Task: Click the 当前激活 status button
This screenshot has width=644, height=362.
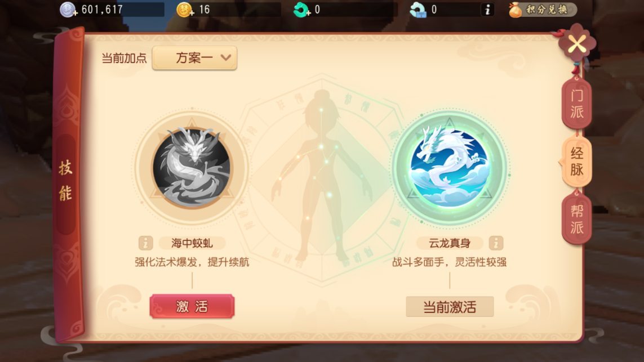Action: [450, 307]
